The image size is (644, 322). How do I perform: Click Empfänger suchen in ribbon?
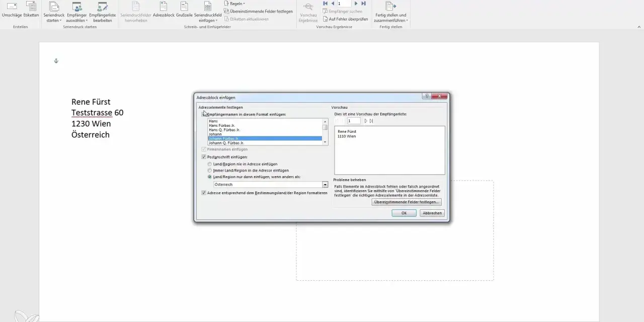click(342, 11)
